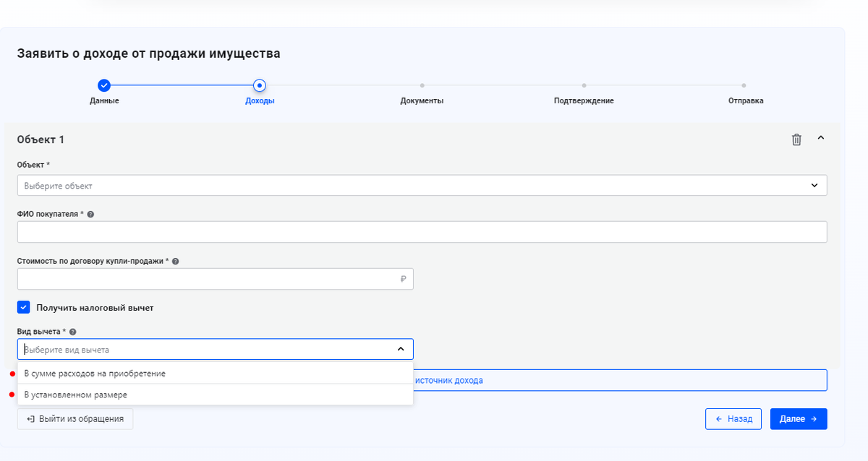The width and height of the screenshot is (868, 461).
Task: Click the active Доходы step indicator
Action: click(x=260, y=83)
